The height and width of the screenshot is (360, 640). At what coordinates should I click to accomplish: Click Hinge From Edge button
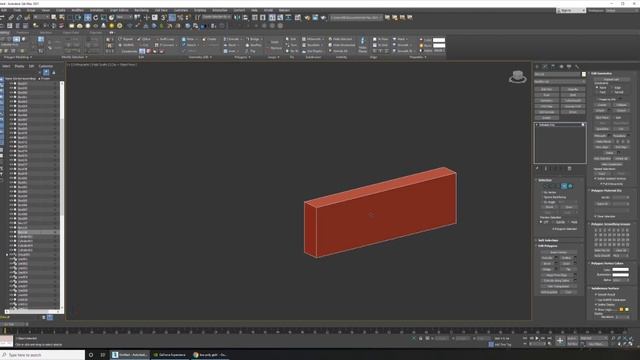(556, 275)
